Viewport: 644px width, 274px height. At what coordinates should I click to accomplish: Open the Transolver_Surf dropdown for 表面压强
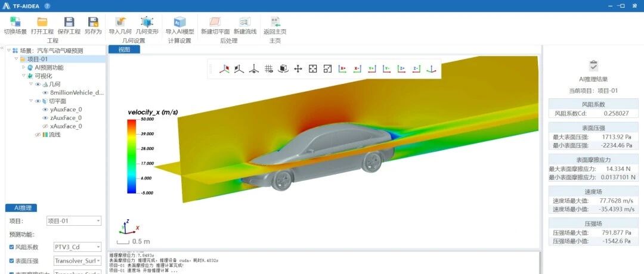click(78, 261)
